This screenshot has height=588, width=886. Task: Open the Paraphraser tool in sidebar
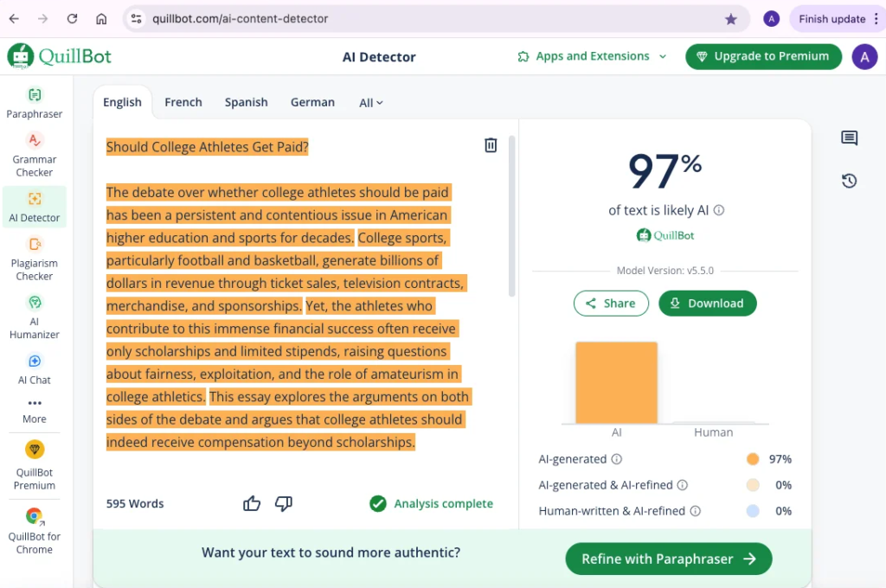click(35, 104)
